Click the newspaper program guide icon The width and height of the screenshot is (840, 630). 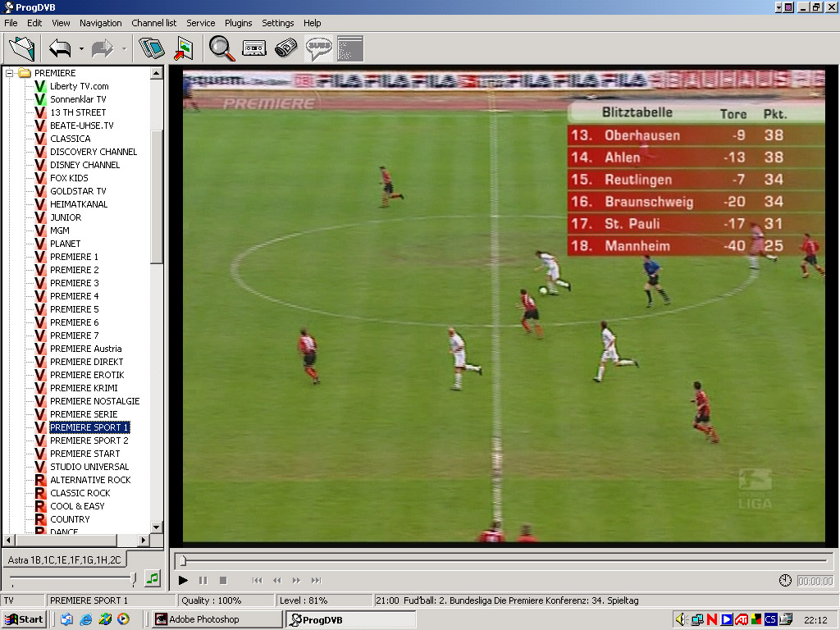click(x=286, y=48)
